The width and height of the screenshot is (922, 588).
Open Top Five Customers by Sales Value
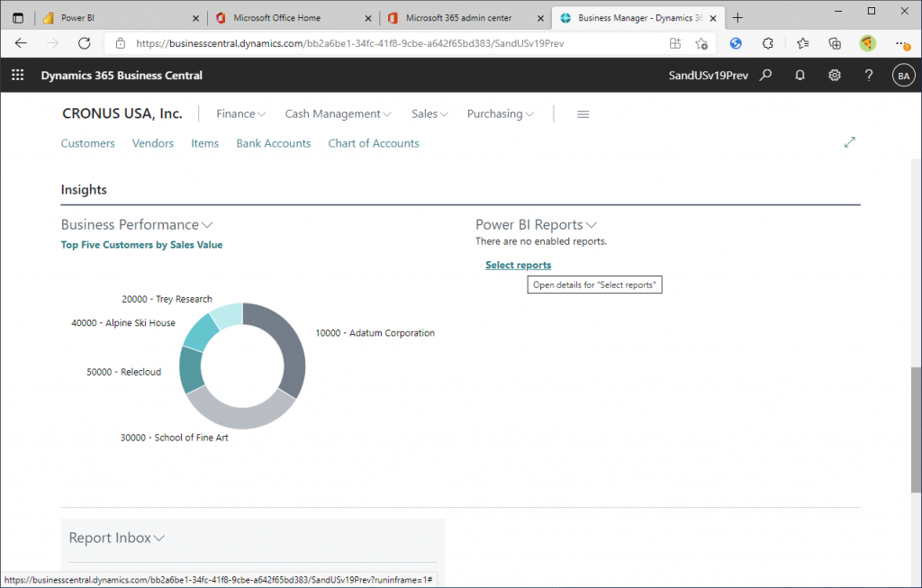click(141, 245)
